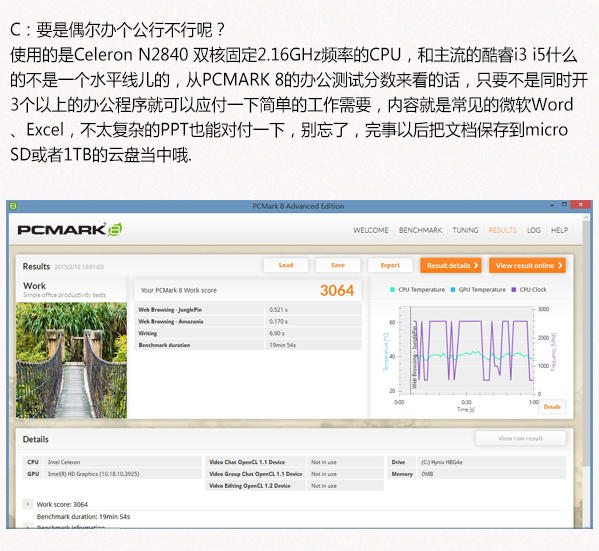
Task: Toggle CPU Temperature legend square
Action: click(392, 290)
